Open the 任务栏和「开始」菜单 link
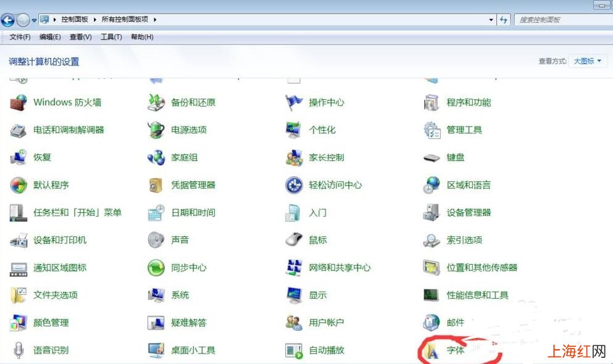 pyautogui.click(x=77, y=213)
